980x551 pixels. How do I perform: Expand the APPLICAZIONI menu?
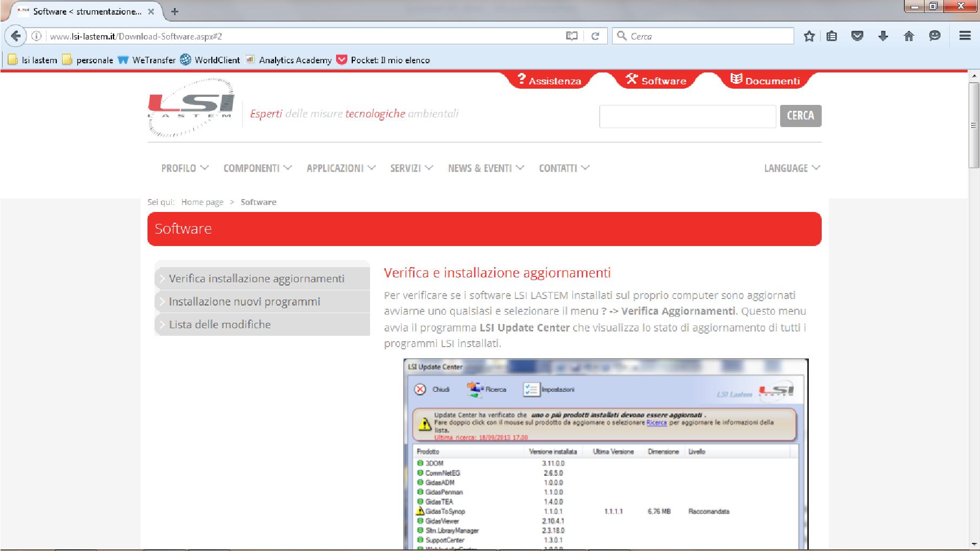[x=341, y=168]
